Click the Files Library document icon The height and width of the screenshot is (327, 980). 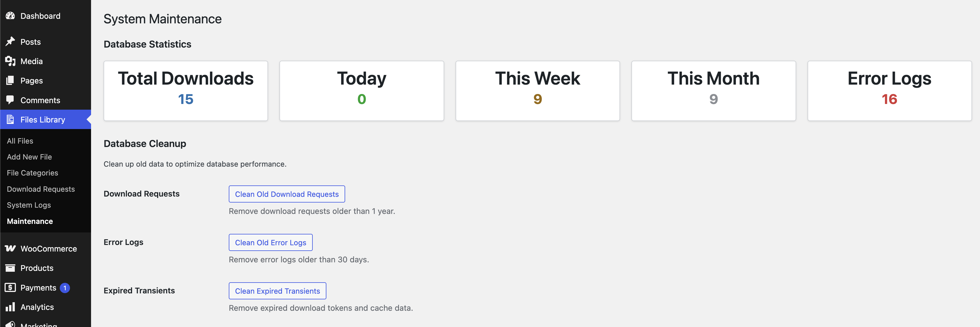coord(10,120)
